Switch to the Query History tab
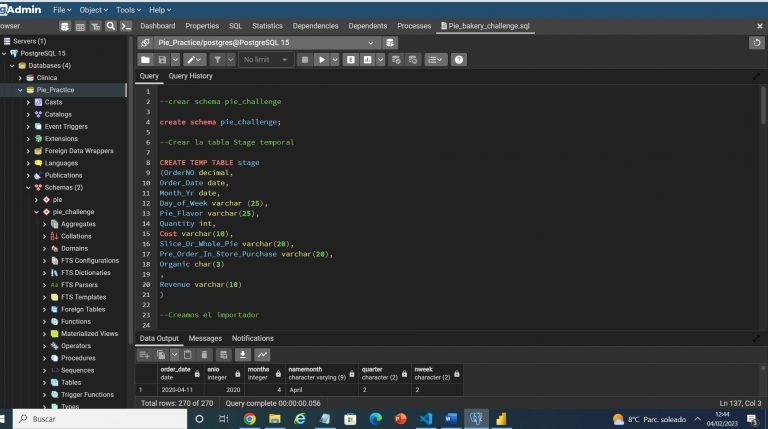This screenshot has height=429, width=768. pos(190,76)
